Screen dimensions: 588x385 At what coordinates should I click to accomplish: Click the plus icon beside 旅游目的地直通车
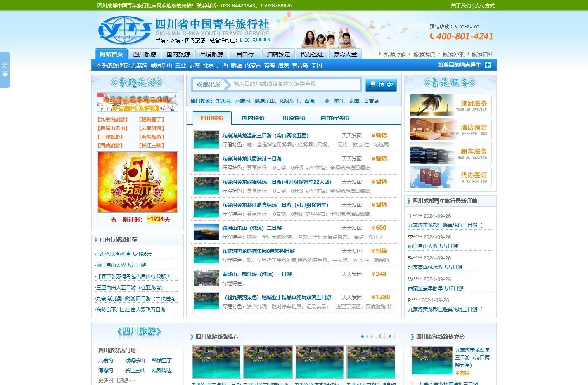coord(488,65)
